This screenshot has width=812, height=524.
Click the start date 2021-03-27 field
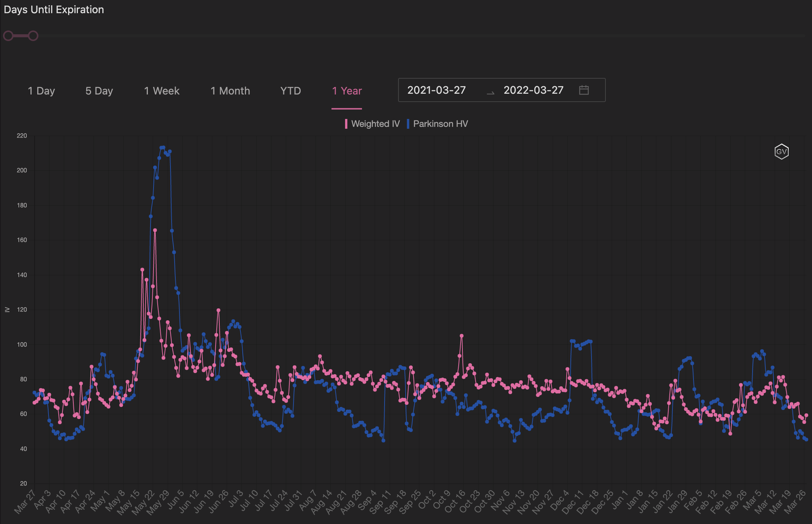(x=436, y=90)
